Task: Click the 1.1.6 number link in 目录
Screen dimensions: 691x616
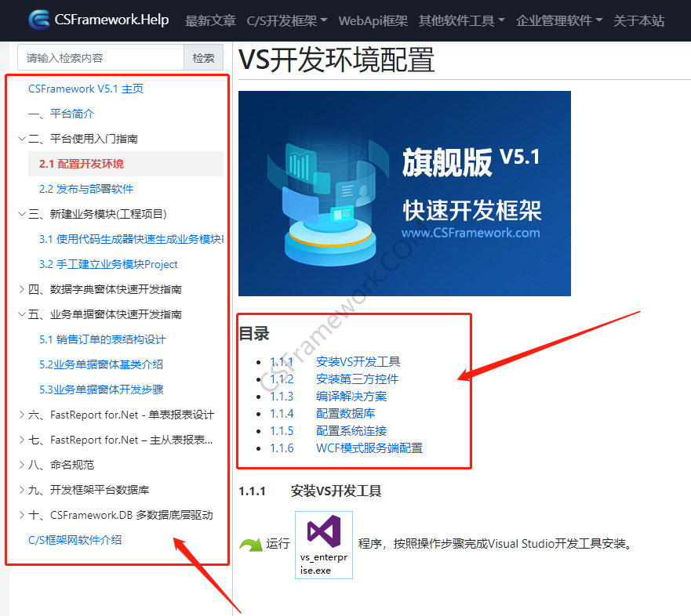Action: click(x=282, y=448)
